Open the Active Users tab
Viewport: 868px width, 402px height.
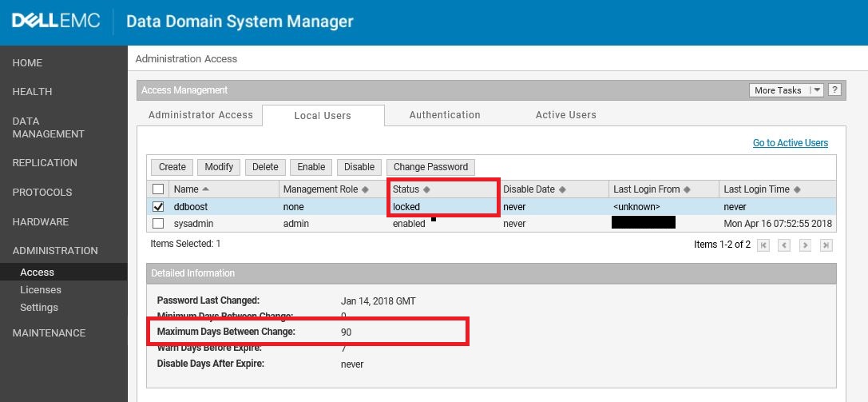click(565, 115)
